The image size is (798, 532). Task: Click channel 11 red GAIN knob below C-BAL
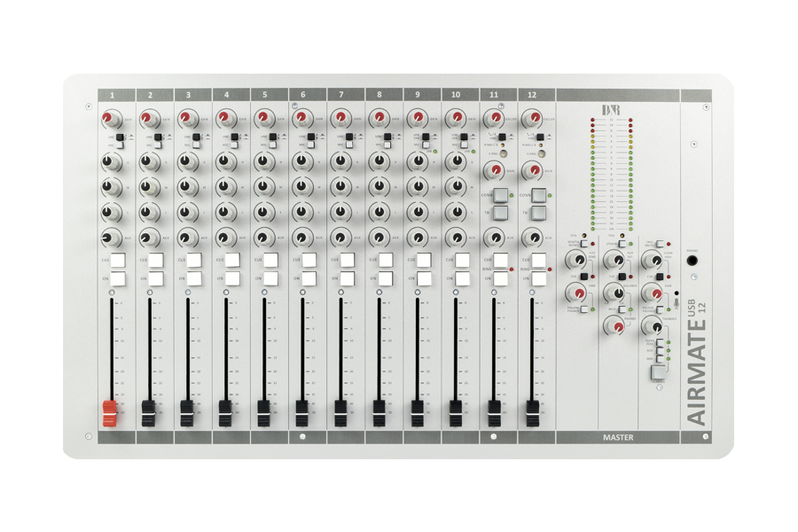[x=493, y=170]
